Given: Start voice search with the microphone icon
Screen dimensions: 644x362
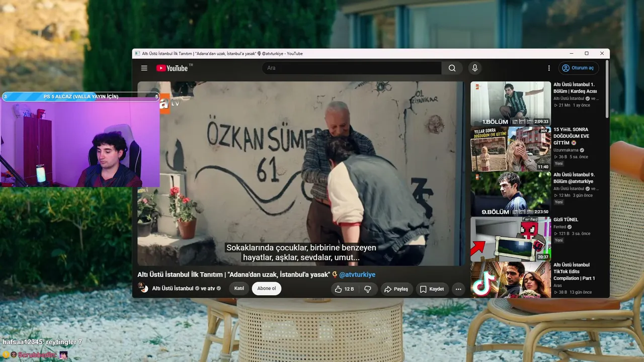Looking at the screenshot, I should pyautogui.click(x=474, y=68).
